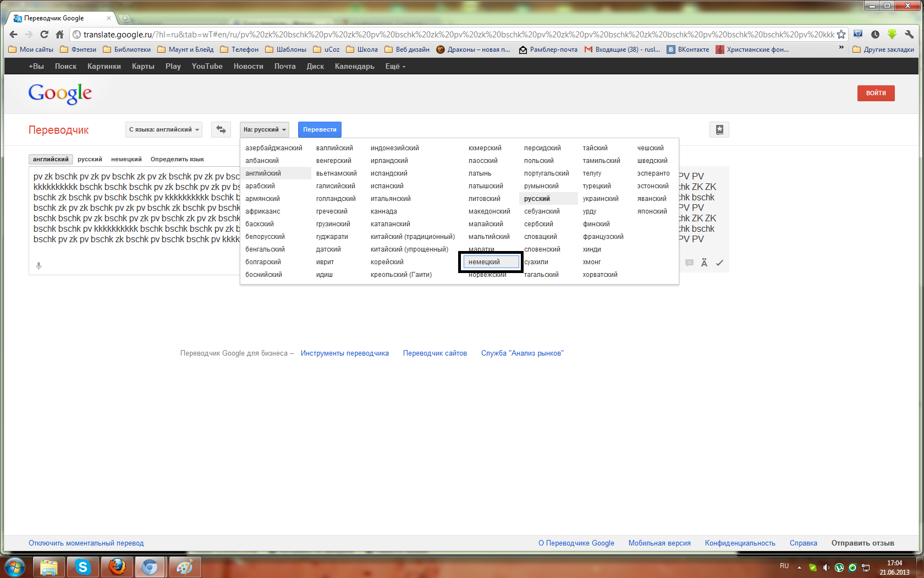Screen dimensions: 924x578
Task: Click the blue 'Перевести' button
Action: (x=320, y=130)
